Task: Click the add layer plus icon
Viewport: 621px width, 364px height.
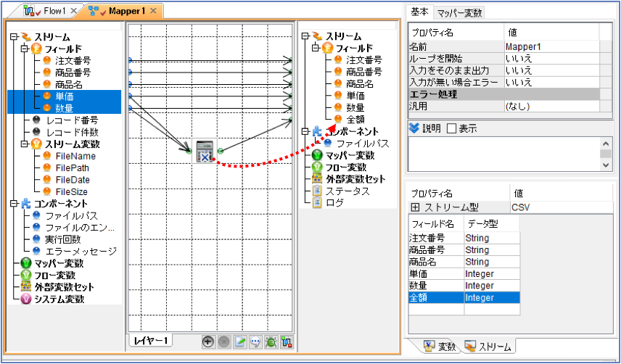Action: pos(208,342)
